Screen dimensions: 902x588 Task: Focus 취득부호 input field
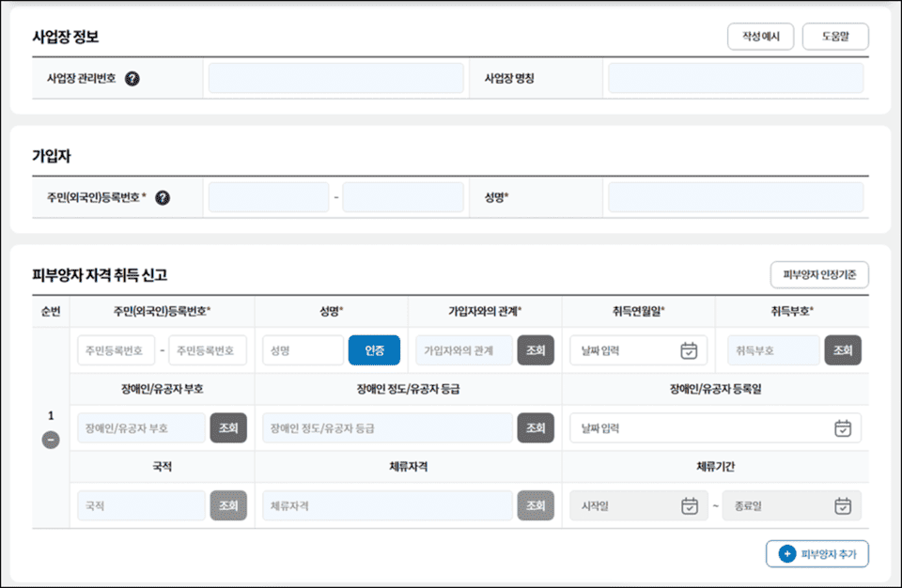point(773,350)
